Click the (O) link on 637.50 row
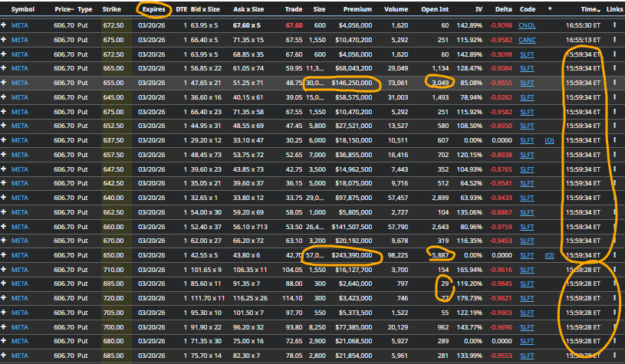Image resolution: width=625 pixels, height=364 pixels. [x=549, y=140]
